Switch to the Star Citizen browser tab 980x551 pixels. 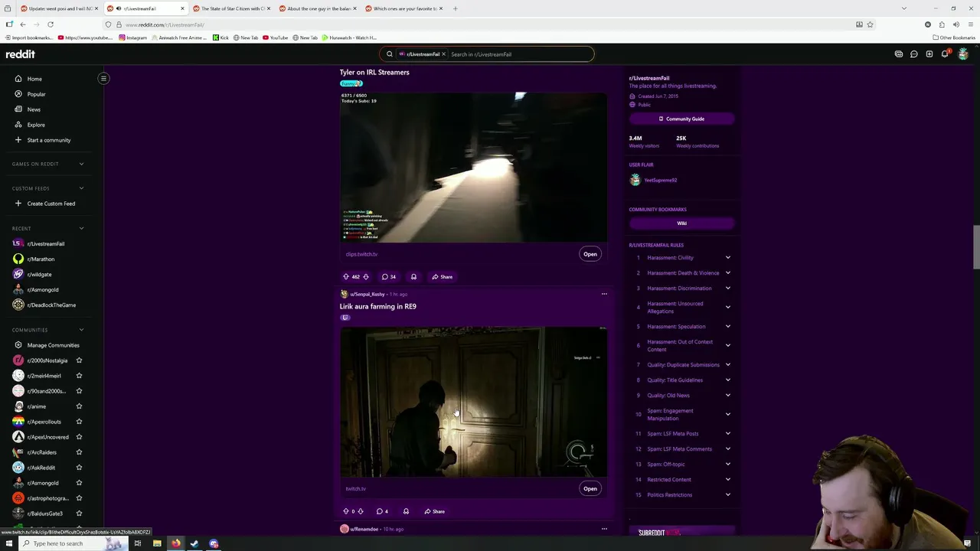232,8
